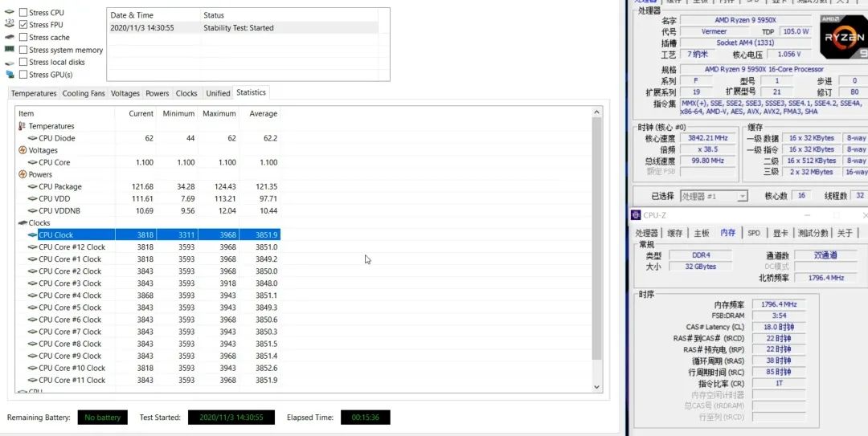This screenshot has height=436, width=868.
Task: Click the Stress GPU(s) monitor icon
Action: (x=10, y=74)
